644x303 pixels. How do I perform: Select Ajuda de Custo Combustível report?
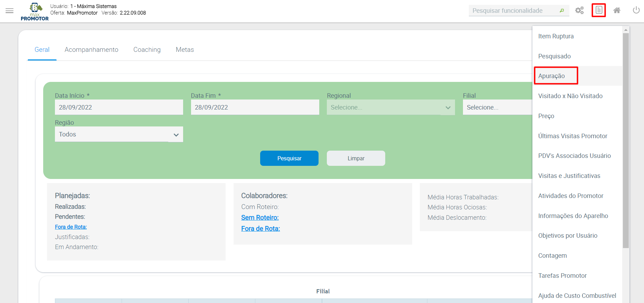(577, 295)
